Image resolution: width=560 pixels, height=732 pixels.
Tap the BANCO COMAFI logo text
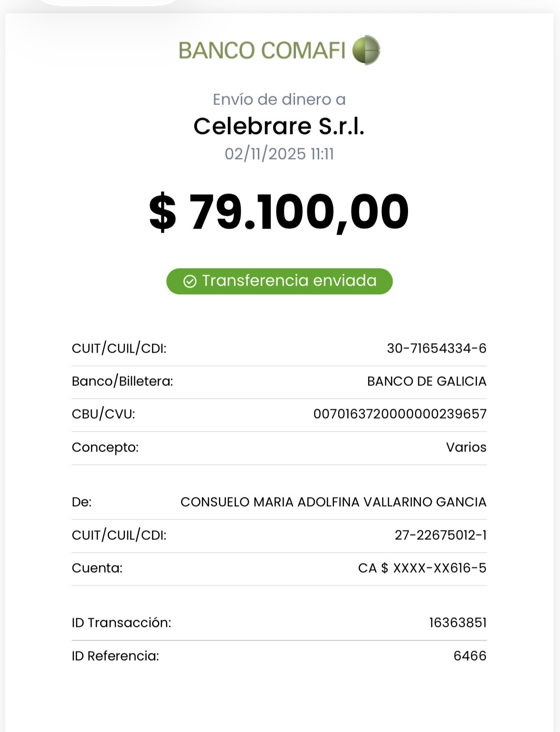262,50
